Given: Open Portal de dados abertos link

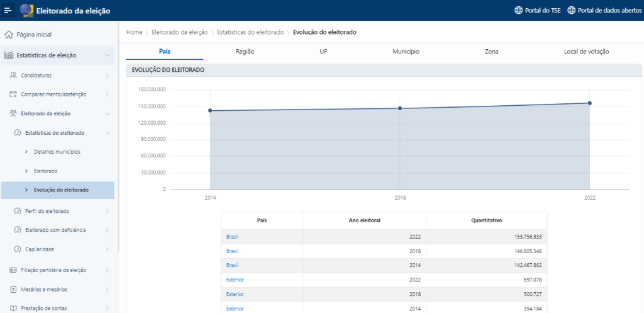Looking at the screenshot, I should [x=604, y=10].
